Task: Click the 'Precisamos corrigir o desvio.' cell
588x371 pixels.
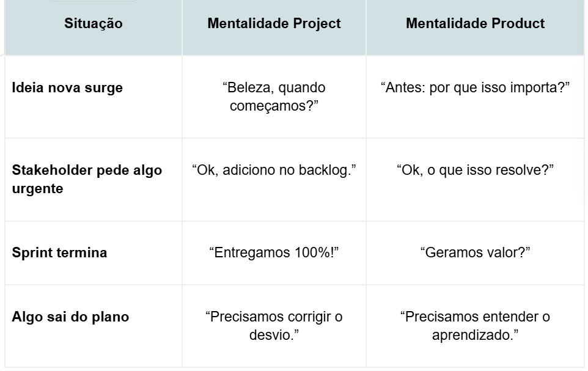Action: tap(274, 326)
